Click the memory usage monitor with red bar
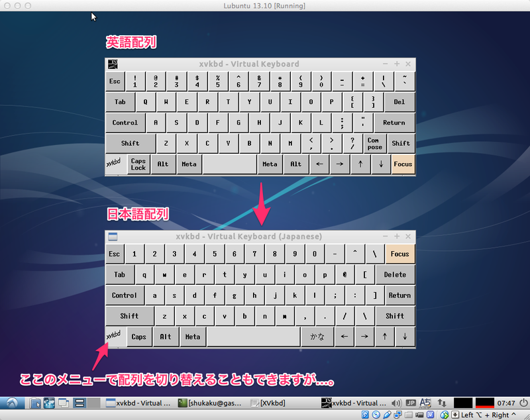 pyautogui.click(x=485, y=403)
